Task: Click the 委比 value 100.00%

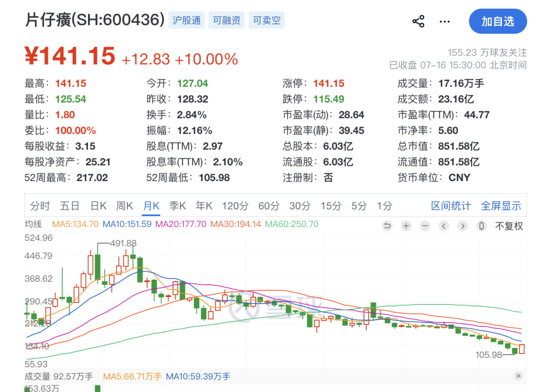Action: (x=75, y=130)
